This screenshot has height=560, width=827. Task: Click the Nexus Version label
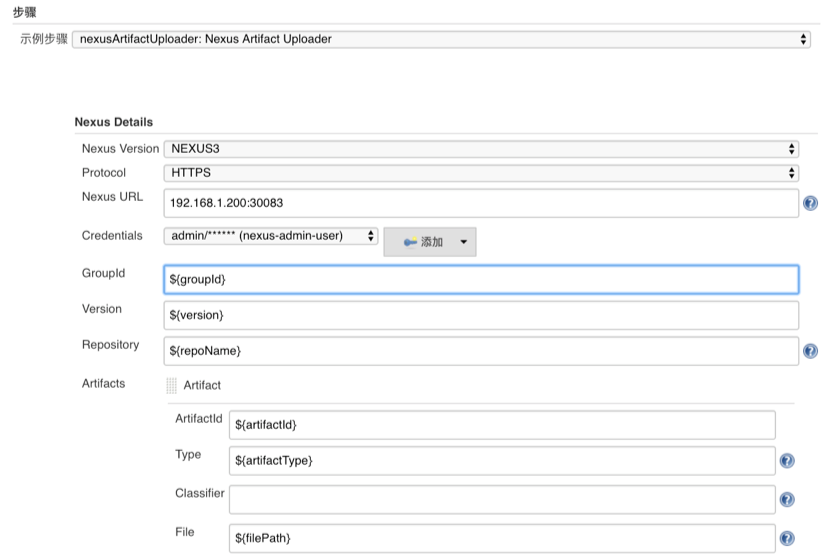(x=120, y=149)
